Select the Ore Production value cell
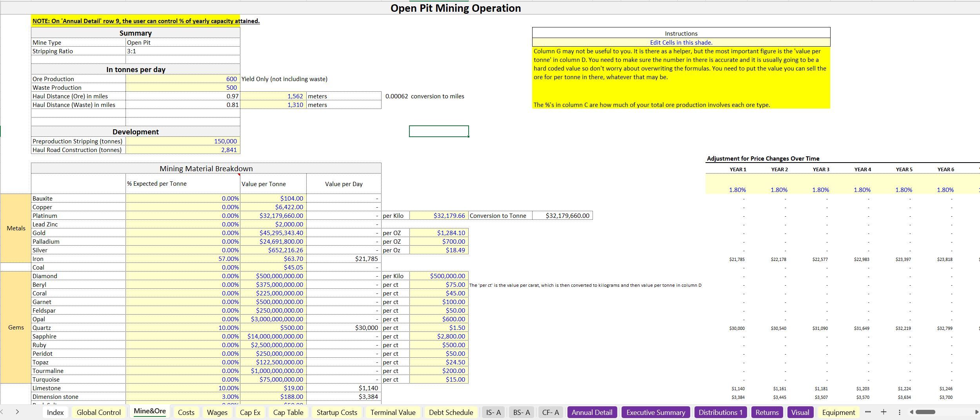Viewport: 980px width, 420px height. [x=182, y=79]
